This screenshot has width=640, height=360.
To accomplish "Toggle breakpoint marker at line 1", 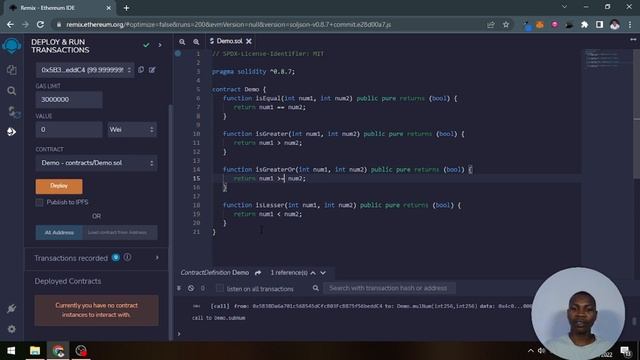I will (x=178, y=53).
